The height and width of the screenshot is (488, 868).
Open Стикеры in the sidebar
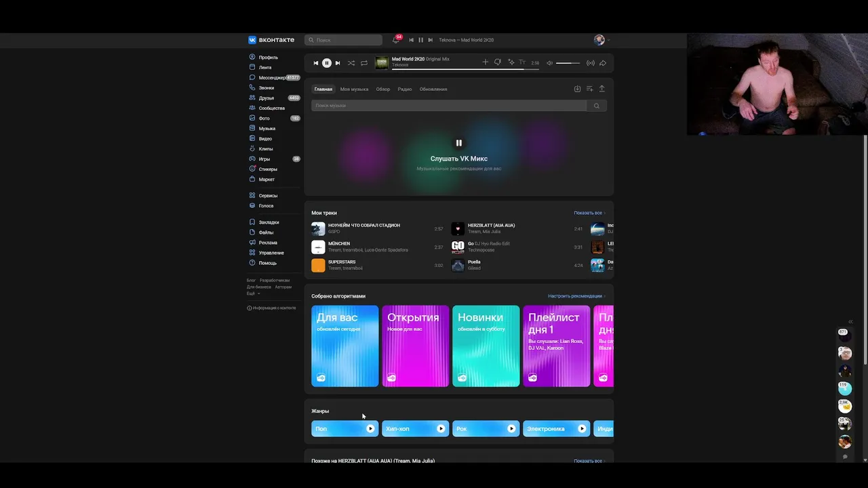[268, 169]
